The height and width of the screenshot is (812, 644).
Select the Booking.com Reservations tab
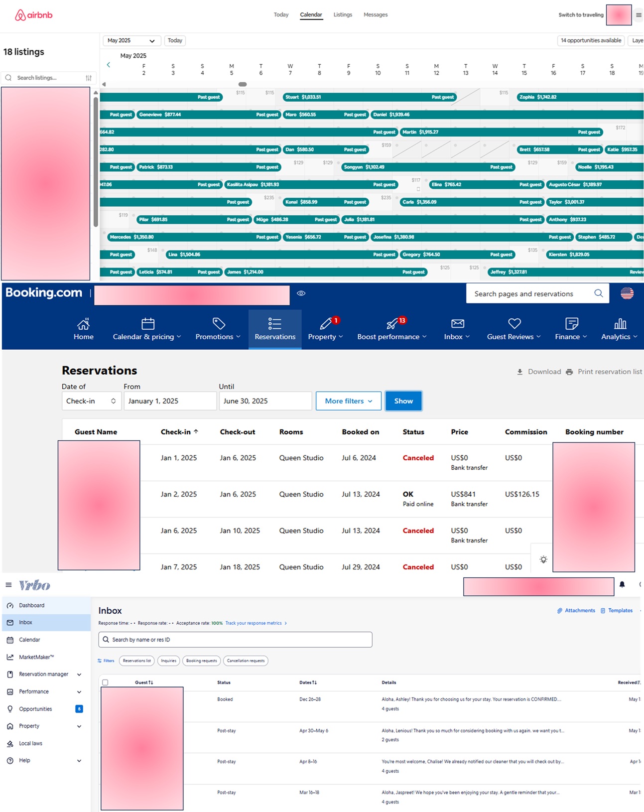[275, 329]
